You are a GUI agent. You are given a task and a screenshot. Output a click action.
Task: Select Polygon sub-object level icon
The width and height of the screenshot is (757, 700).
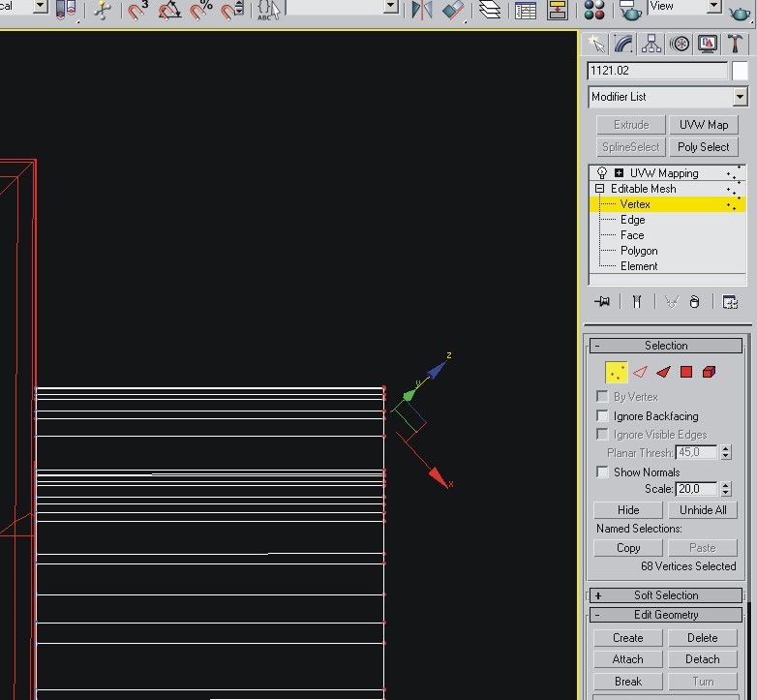686,372
